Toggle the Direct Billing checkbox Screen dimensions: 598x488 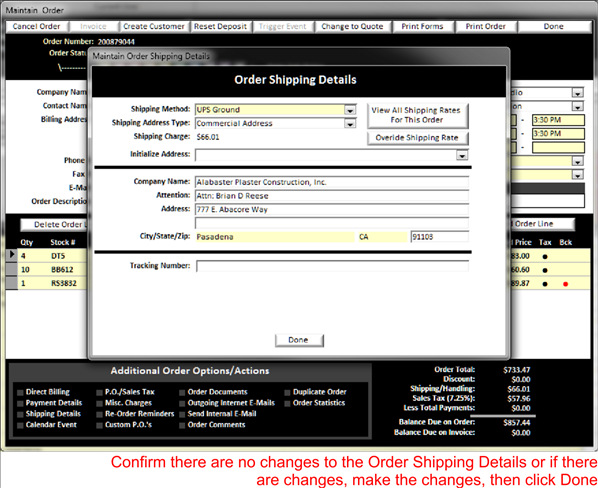point(20,393)
